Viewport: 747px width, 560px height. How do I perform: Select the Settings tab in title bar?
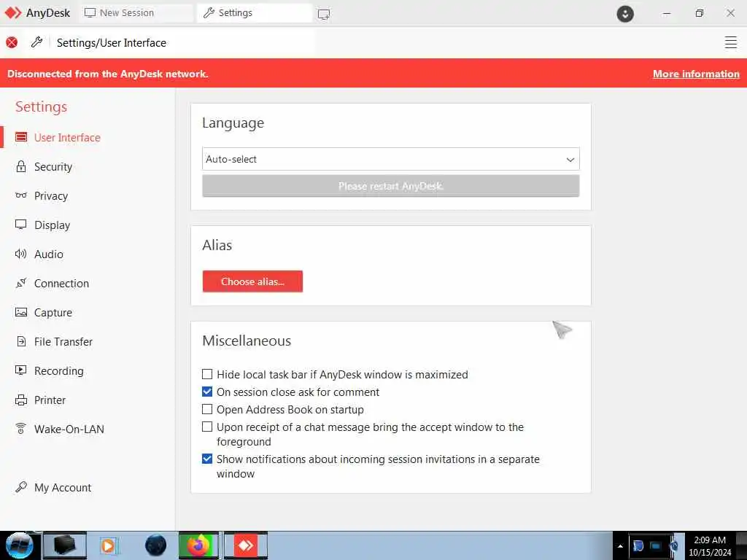tap(255, 13)
